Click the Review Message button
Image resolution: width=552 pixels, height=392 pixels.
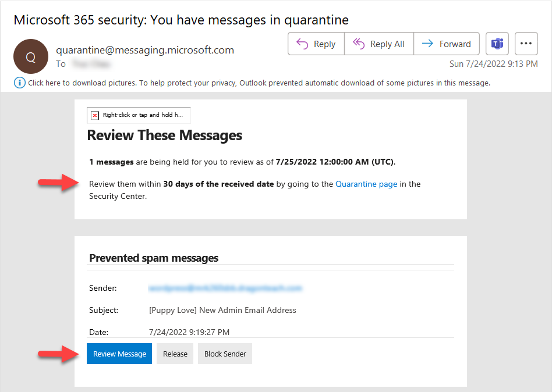(x=119, y=354)
